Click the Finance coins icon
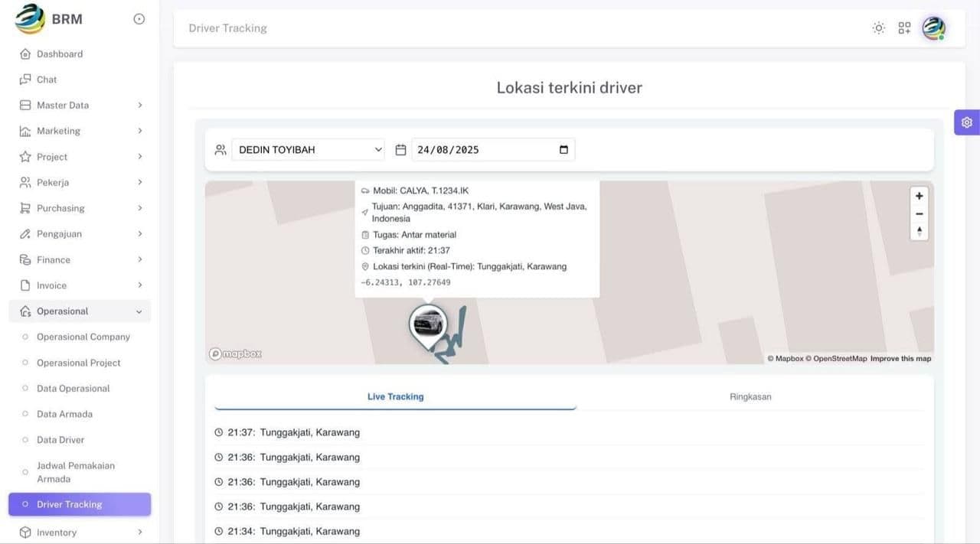 (25, 260)
